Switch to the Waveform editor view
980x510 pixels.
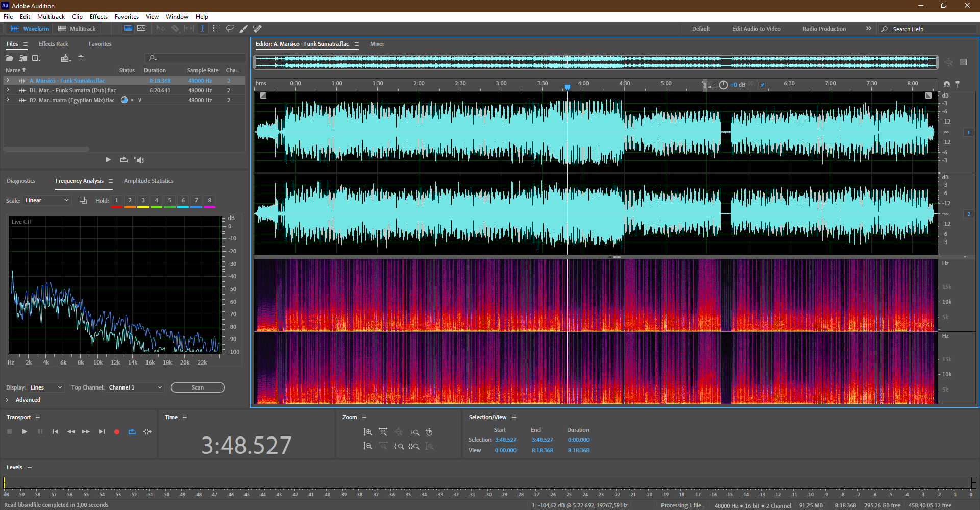point(30,29)
